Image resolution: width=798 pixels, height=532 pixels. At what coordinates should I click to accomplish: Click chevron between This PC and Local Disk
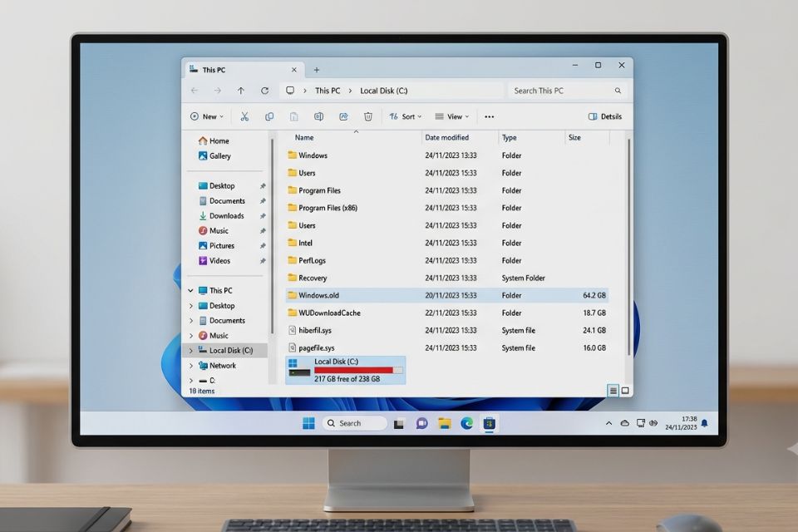click(x=350, y=91)
